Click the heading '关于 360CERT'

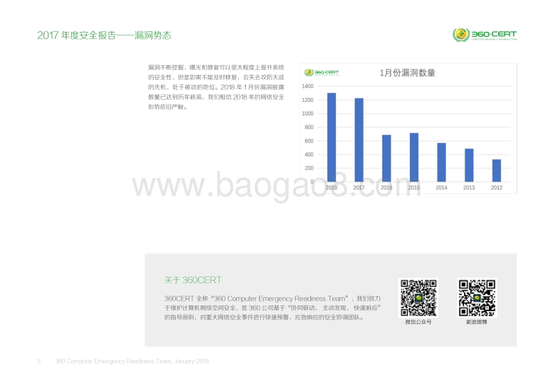[x=193, y=280]
